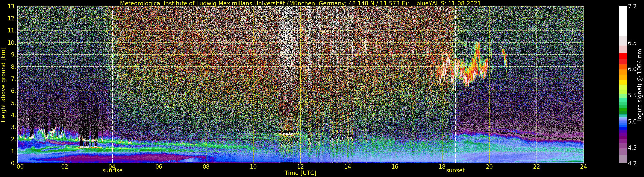Viewport: 644px width, 177px height.
Task: Click the 06 time axis tick label
Action: click(159, 166)
